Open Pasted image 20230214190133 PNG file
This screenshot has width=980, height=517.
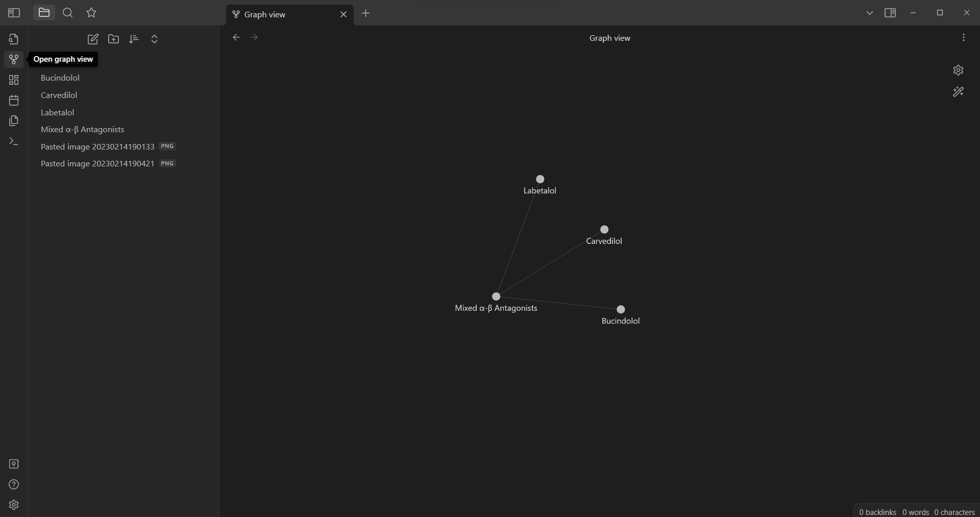(97, 146)
